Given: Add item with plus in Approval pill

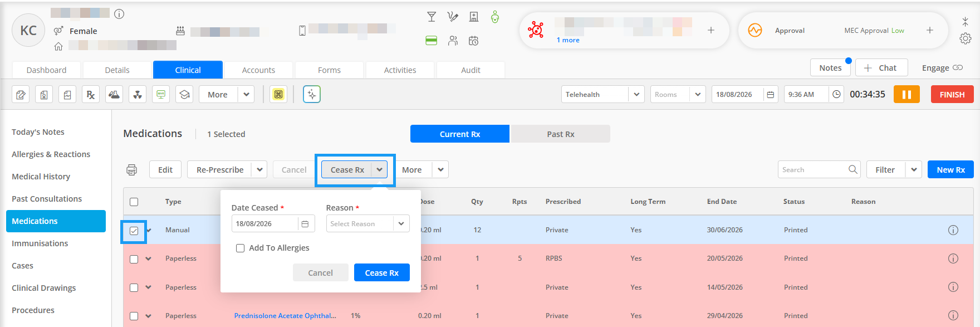Looking at the screenshot, I should click(x=930, y=30).
